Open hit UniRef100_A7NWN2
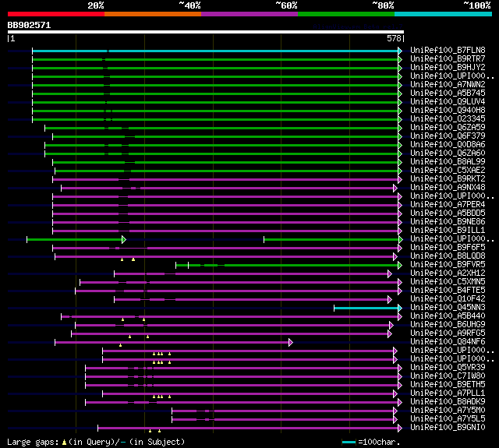This screenshot has height=448, width=499. (x=448, y=85)
